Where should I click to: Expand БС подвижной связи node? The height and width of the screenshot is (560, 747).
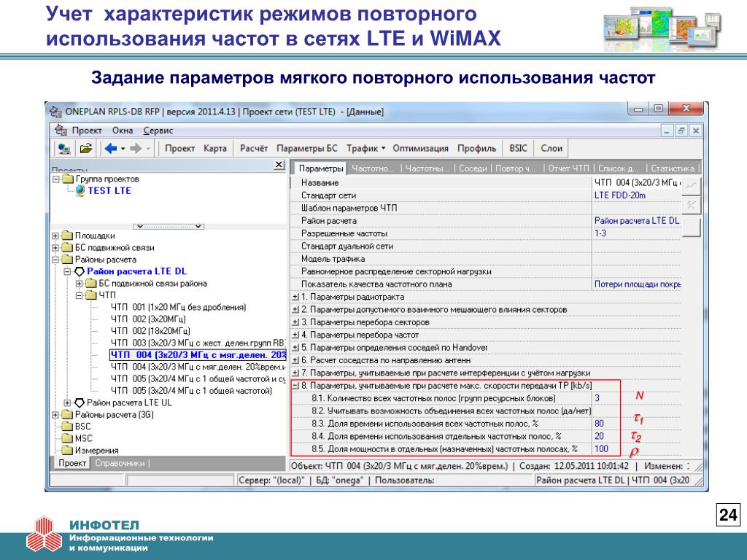(55, 248)
